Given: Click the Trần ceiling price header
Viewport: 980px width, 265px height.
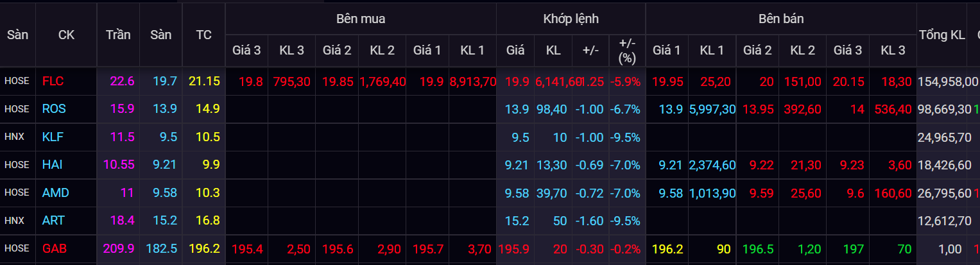Looking at the screenshot, I should click(118, 35).
